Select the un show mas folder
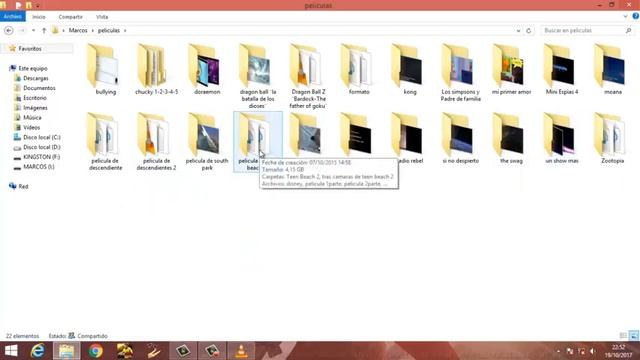This screenshot has height=360, width=640. pyautogui.click(x=562, y=139)
